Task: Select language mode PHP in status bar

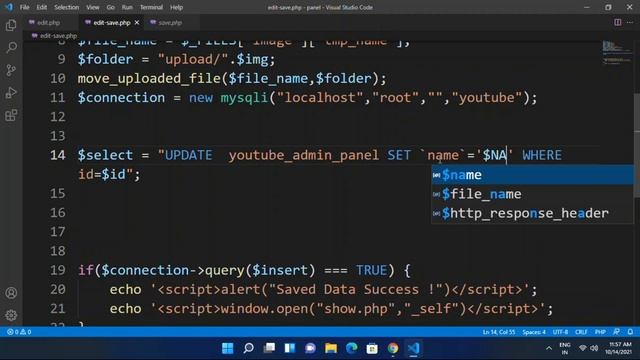Action: pyautogui.click(x=600, y=332)
